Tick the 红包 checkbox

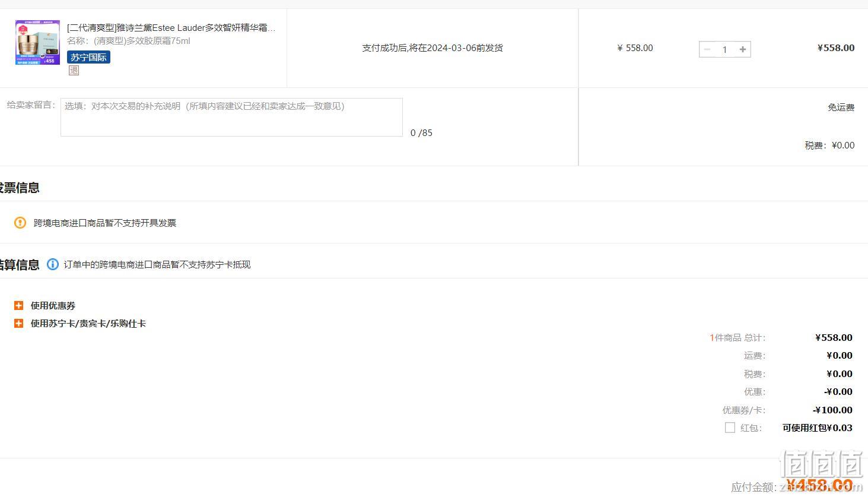[730, 428]
